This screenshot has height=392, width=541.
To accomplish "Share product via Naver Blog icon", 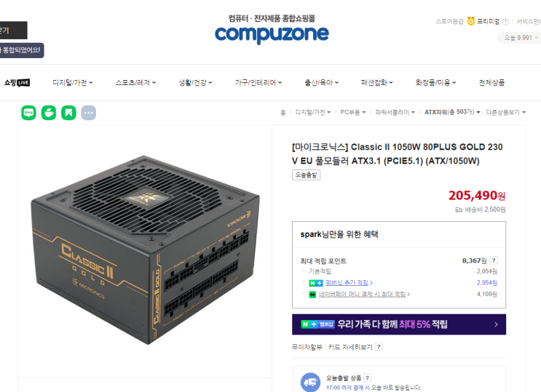I will [x=28, y=113].
